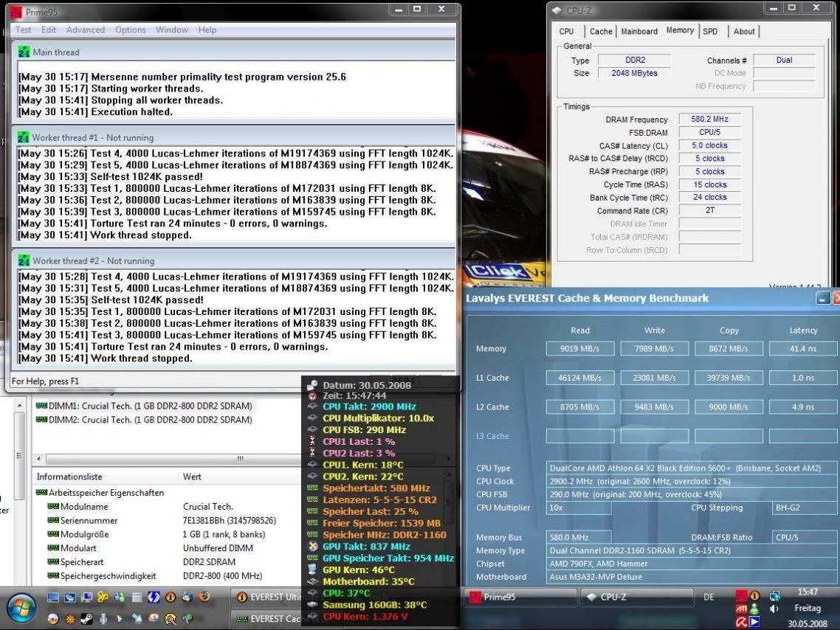
Task: Click the L1 Cache Read 46124 MB/s field
Action: click(579, 378)
